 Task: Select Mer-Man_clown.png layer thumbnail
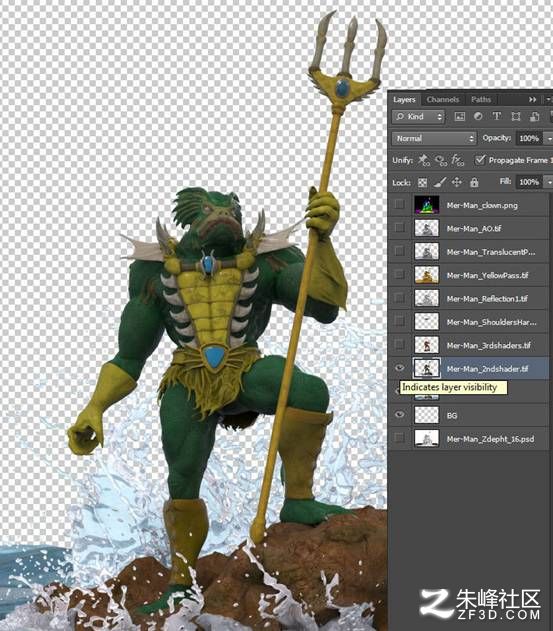point(427,204)
